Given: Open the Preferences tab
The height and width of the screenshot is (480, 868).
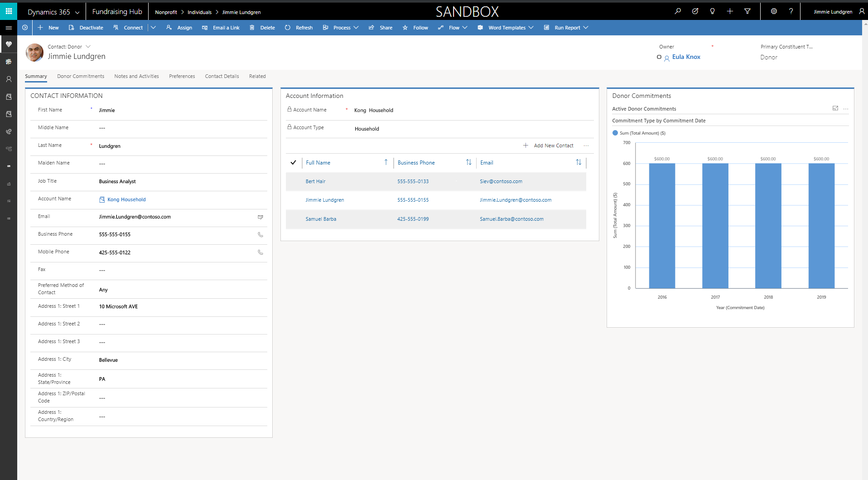Looking at the screenshot, I should pyautogui.click(x=182, y=76).
